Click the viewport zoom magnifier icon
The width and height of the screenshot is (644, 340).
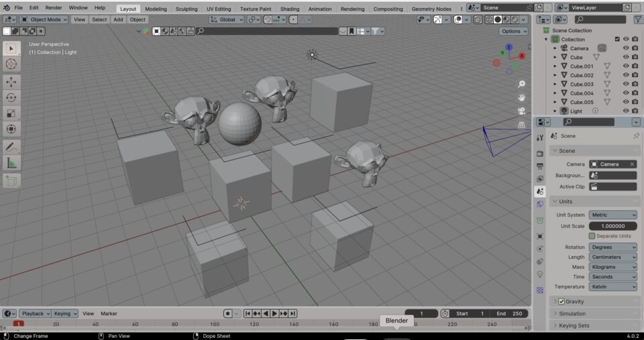521,84
